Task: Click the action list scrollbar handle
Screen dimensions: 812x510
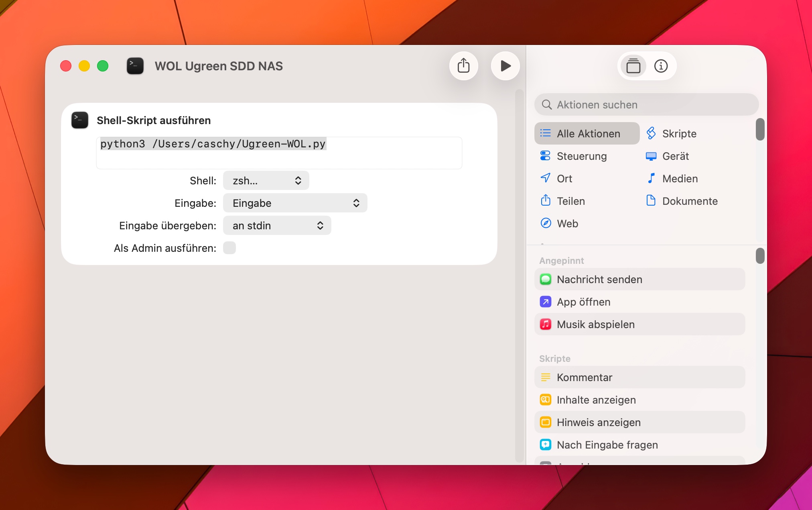Action: click(760, 256)
